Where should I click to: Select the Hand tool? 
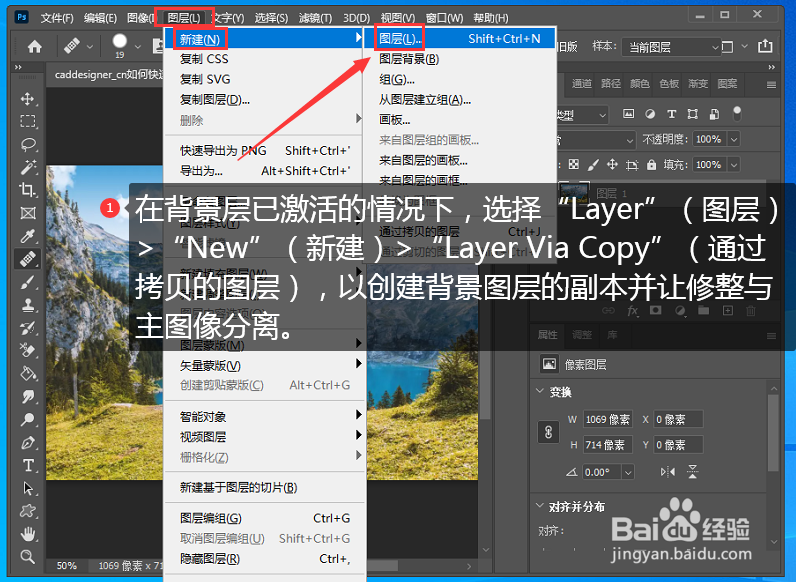[27, 534]
